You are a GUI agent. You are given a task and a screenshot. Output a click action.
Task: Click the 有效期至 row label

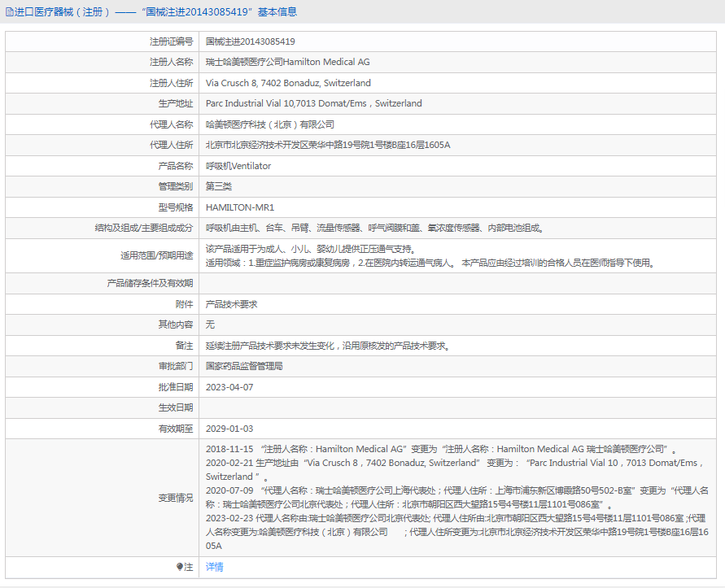click(x=176, y=429)
